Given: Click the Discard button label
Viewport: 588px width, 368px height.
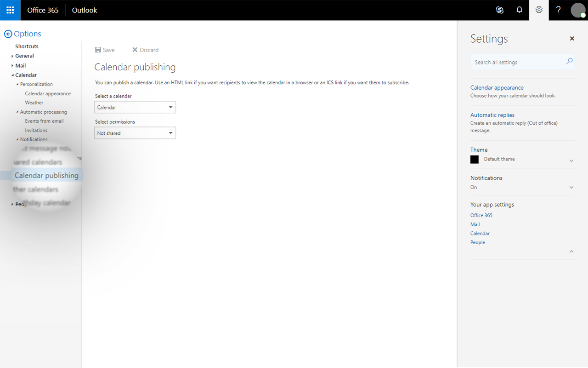Looking at the screenshot, I should tap(149, 50).
